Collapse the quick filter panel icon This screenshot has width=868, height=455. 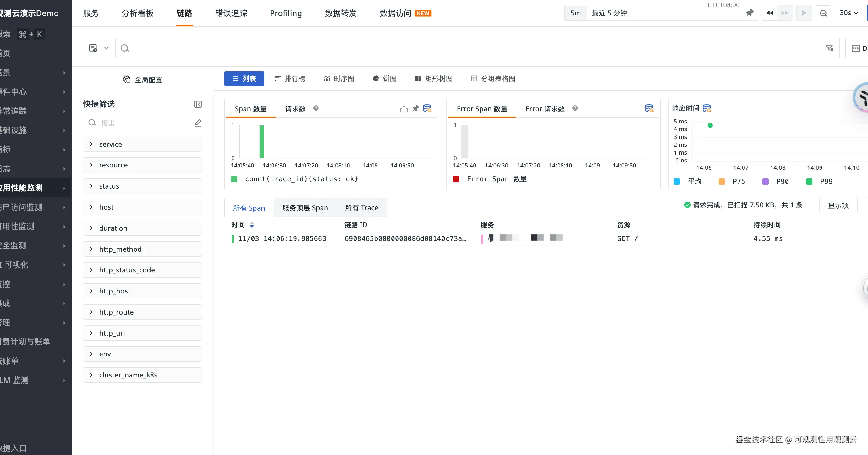198,104
